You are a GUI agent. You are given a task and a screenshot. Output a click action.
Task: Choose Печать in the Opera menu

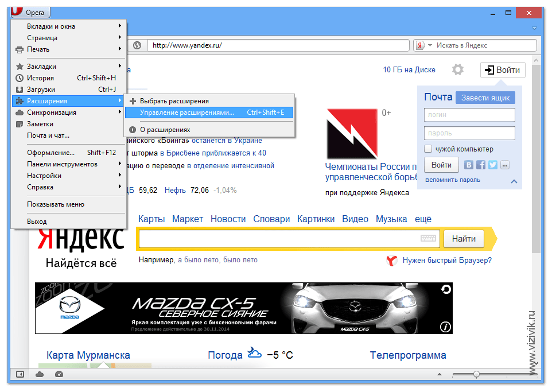point(69,49)
